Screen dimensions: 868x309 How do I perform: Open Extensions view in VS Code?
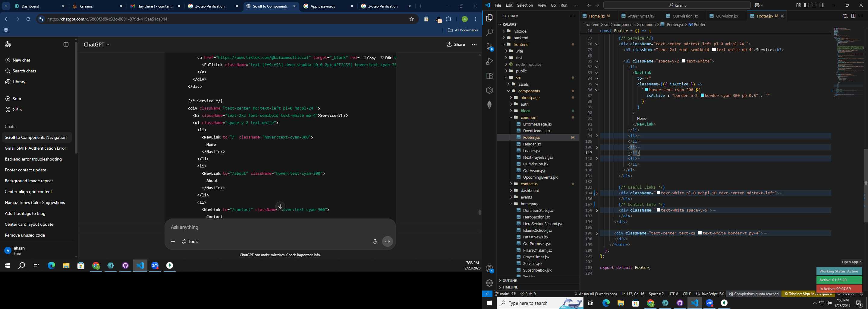(x=489, y=76)
